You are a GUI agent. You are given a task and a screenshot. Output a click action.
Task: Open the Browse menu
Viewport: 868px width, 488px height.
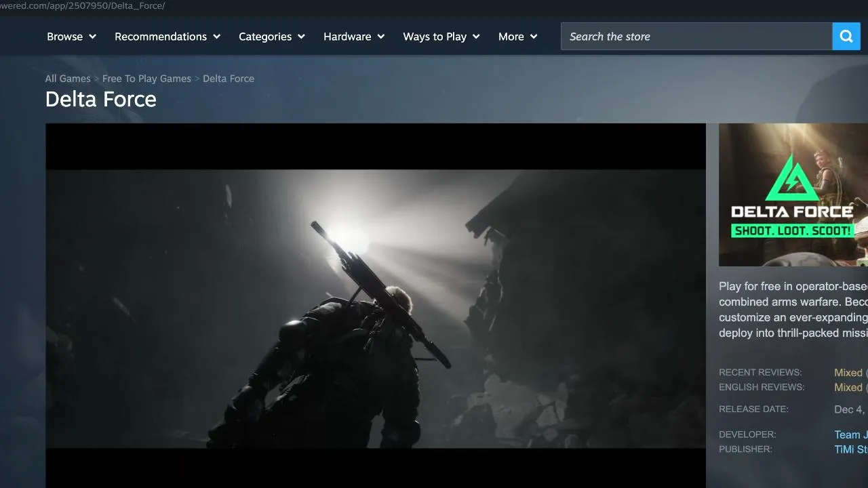click(x=72, y=37)
